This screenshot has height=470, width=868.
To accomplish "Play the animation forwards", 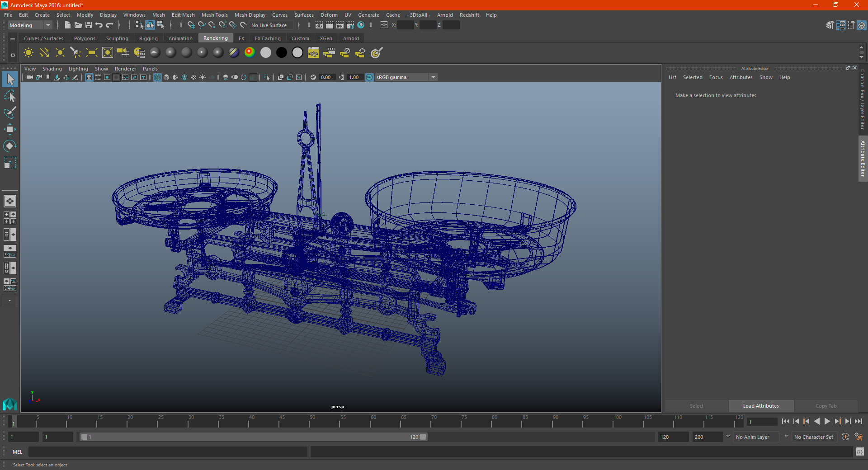I will pyautogui.click(x=827, y=421).
